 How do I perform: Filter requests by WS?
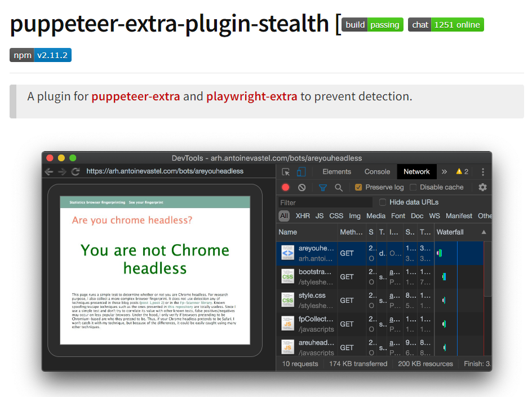click(435, 216)
